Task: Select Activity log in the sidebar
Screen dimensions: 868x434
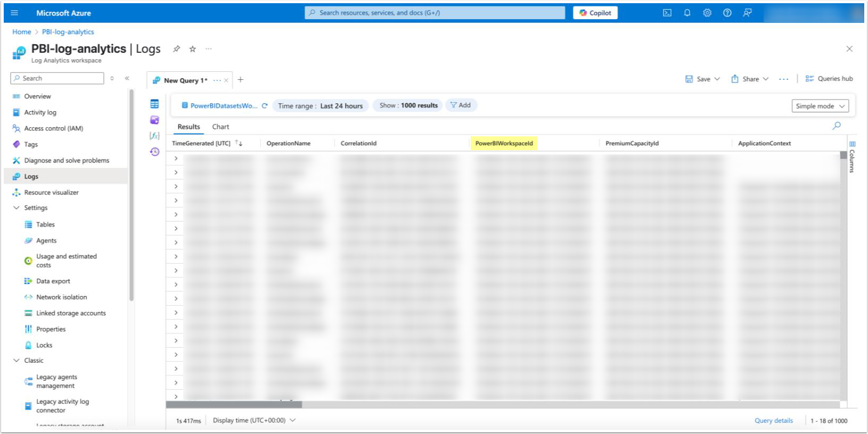Action: click(40, 112)
